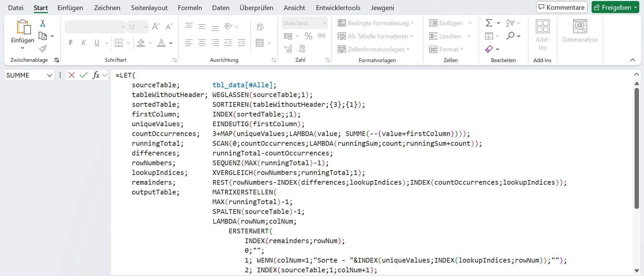Open the SUMME name box dropdown
Image resolution: width=644 pixels, height=276 pixels.
tap(49, 76)
